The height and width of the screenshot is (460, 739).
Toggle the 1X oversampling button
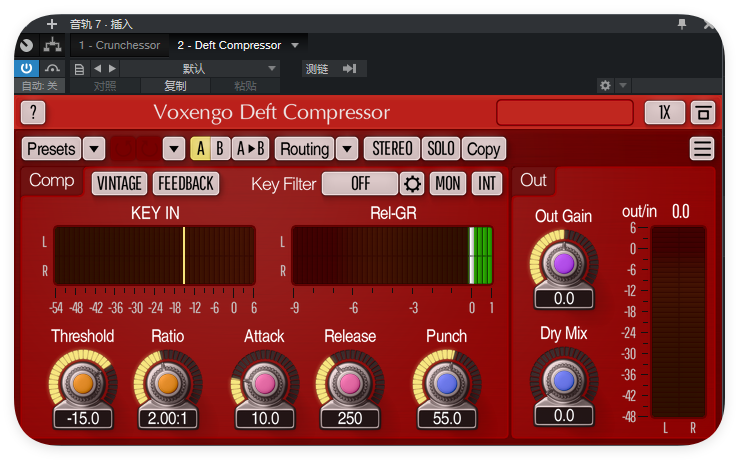tap(665, 113)
